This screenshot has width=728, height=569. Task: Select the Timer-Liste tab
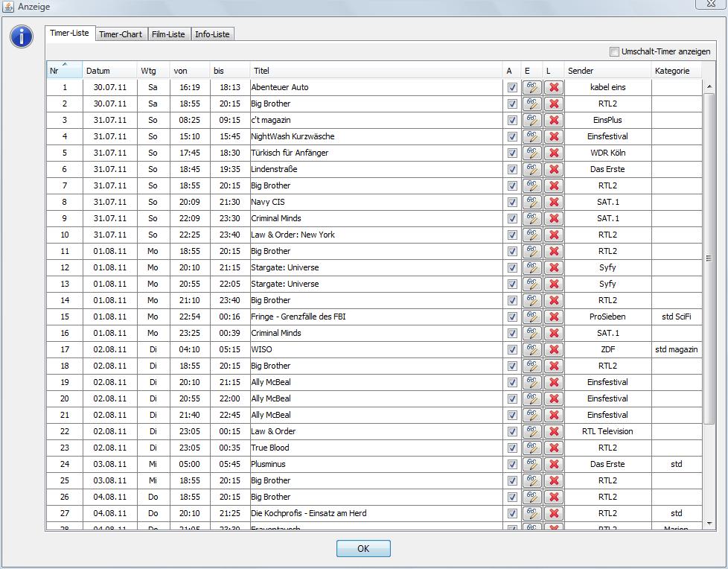click(x=70, y=33)
